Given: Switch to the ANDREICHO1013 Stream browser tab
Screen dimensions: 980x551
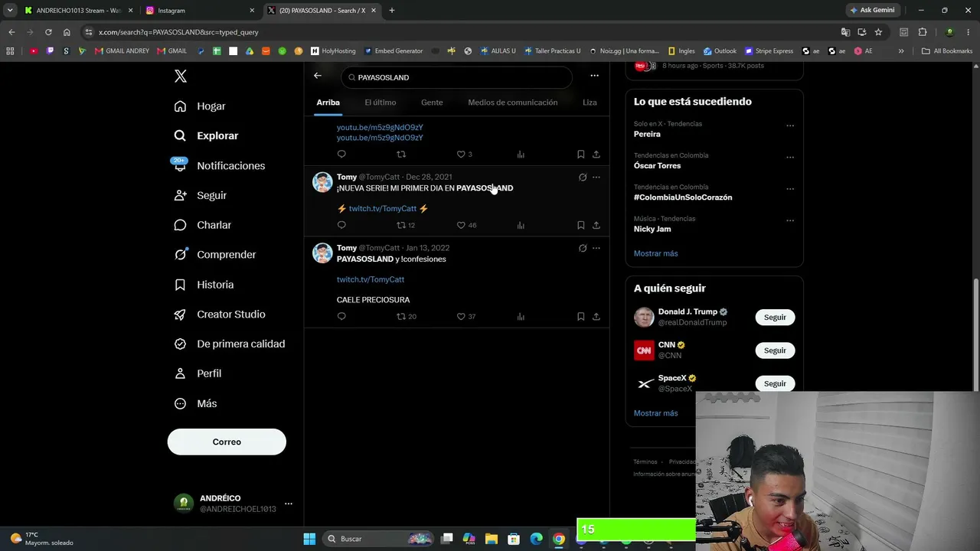Looking at the screenshot, I should click(79, 11).
